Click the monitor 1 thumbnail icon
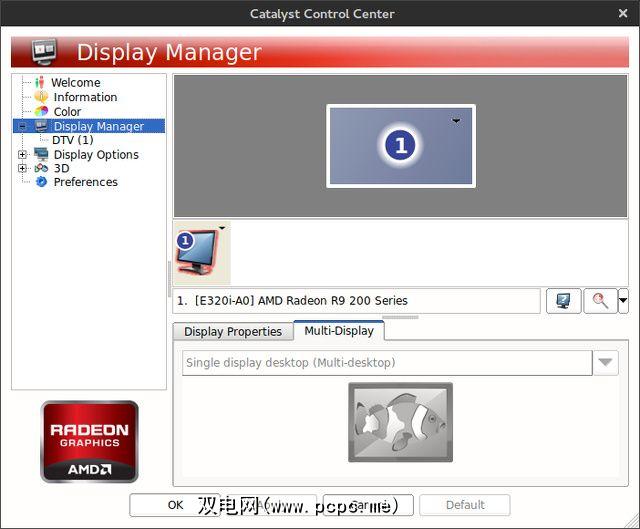This screenshot has width=640, height=529. (198, 253)
